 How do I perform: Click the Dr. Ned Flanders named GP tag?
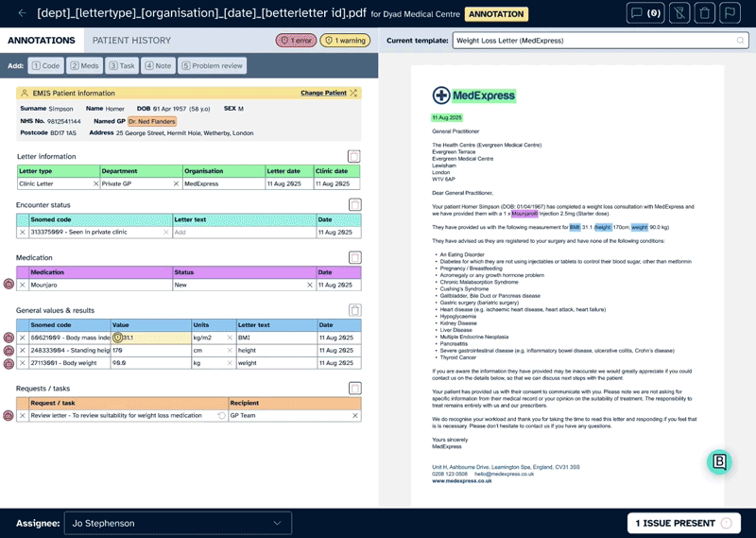[152, 121]
